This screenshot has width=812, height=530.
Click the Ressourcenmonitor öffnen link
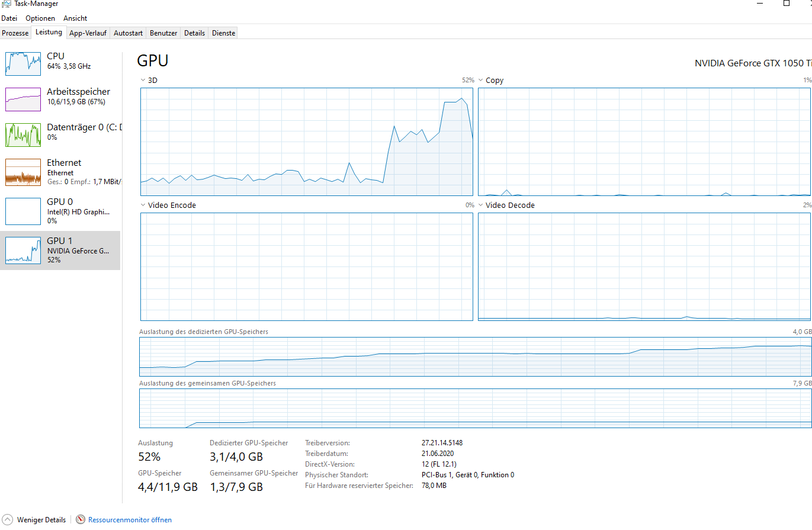[x=130, y=520]
